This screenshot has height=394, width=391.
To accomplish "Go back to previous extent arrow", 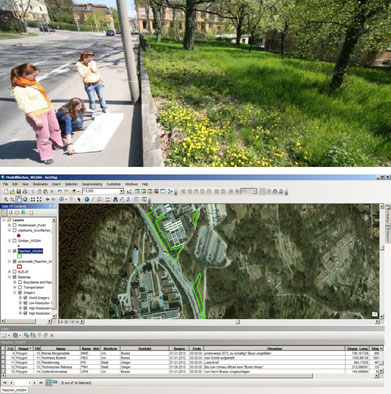I will pos(48,199).
